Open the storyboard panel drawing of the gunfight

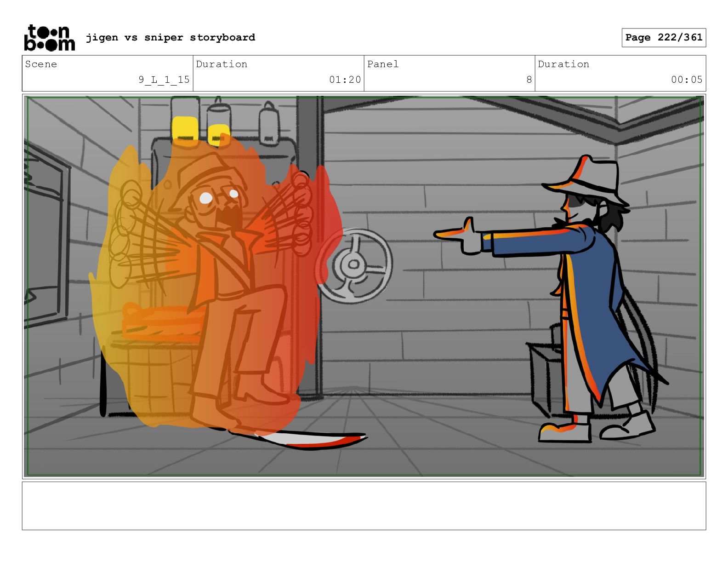click(364, 286)
